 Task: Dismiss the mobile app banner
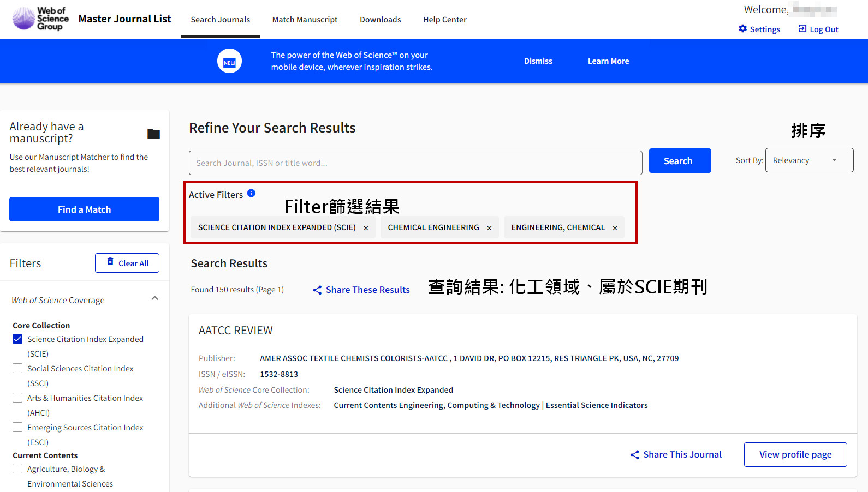538,61
